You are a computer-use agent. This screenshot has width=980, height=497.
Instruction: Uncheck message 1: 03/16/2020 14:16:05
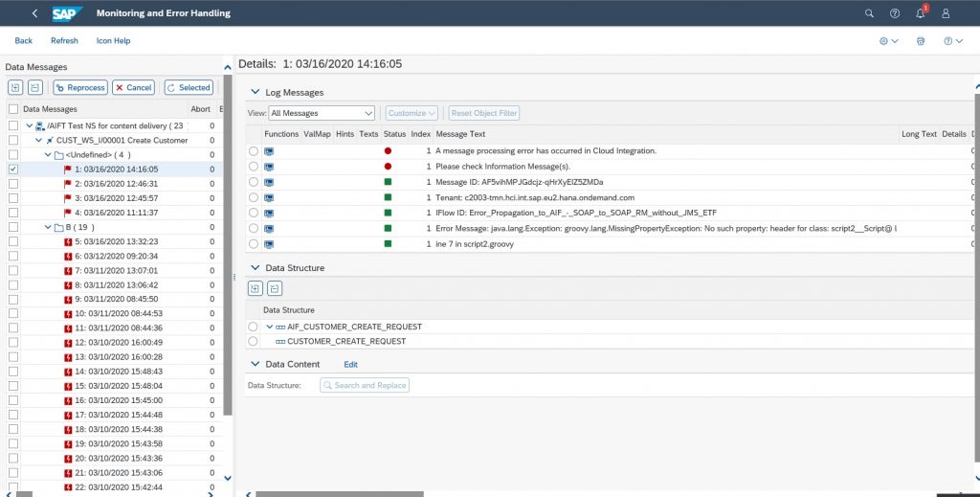(x=13, y=169)
